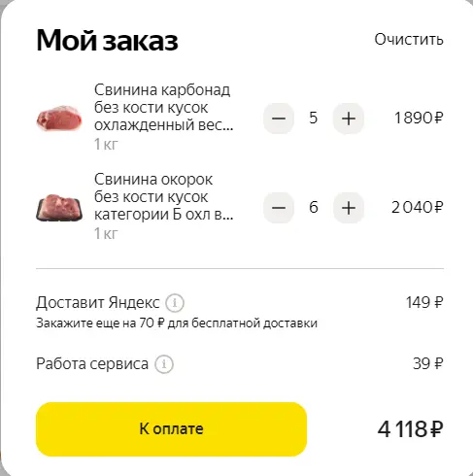This screenshot has width=473, height=476.
Task: Click the 2 040 ₽ item price
Action: (x=417, y=207)
